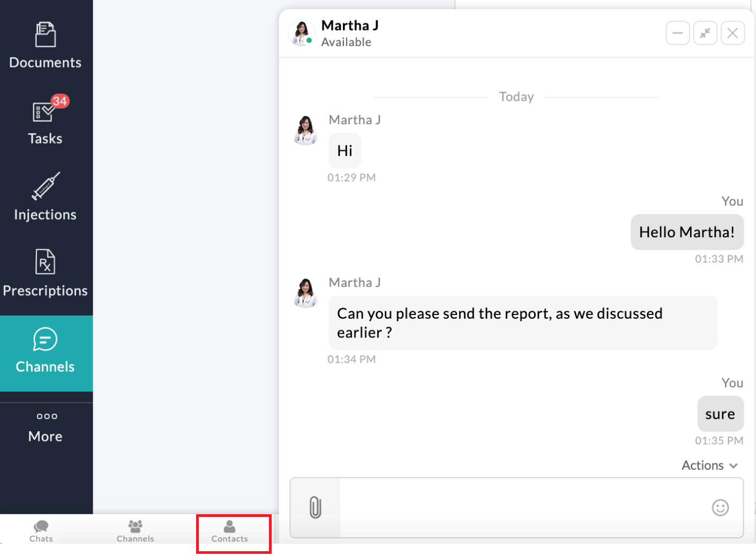756x556 pixels.
Task: Select the Channels sidebar icon
Action: [46, 340]
